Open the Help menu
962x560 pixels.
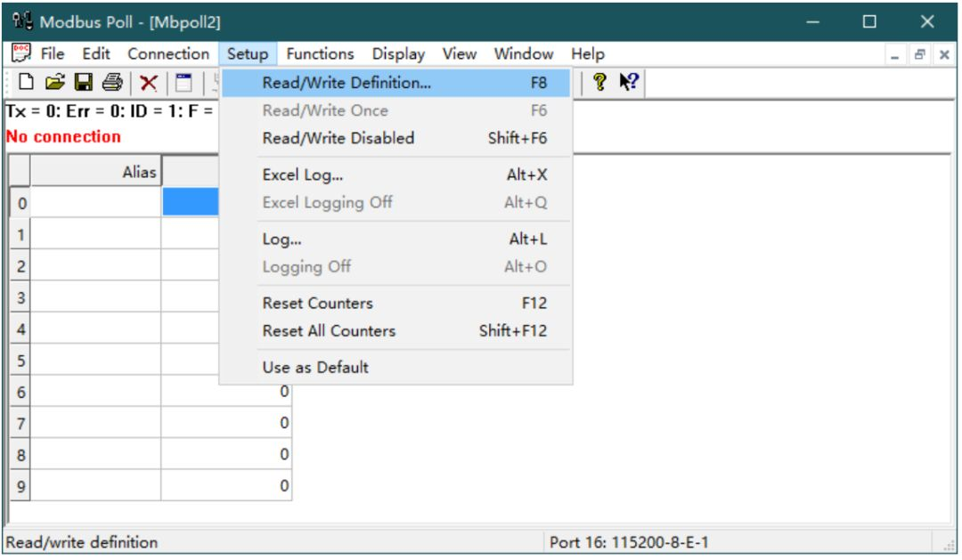pos(587,54)
